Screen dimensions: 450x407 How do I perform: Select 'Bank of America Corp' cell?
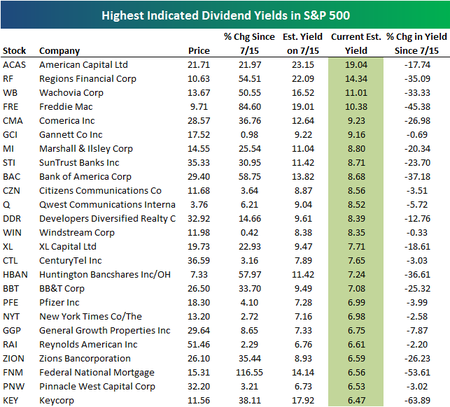click(85, 177)
